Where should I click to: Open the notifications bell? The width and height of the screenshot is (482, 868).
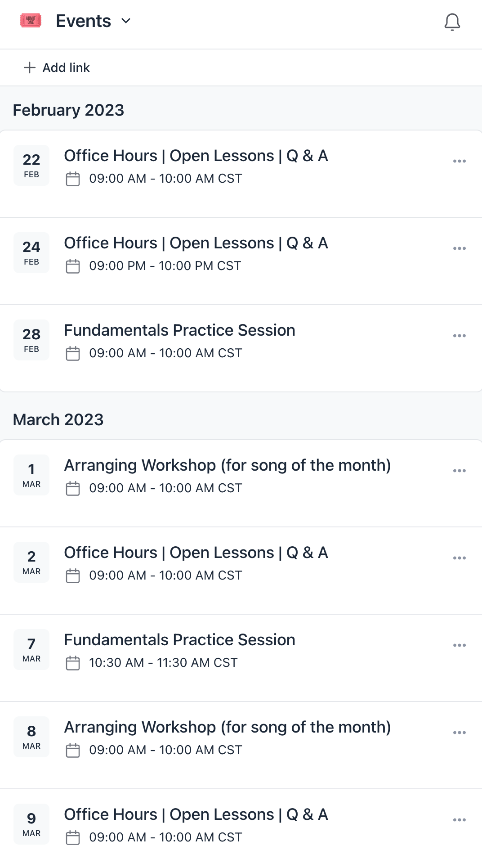tap(452, 22)
